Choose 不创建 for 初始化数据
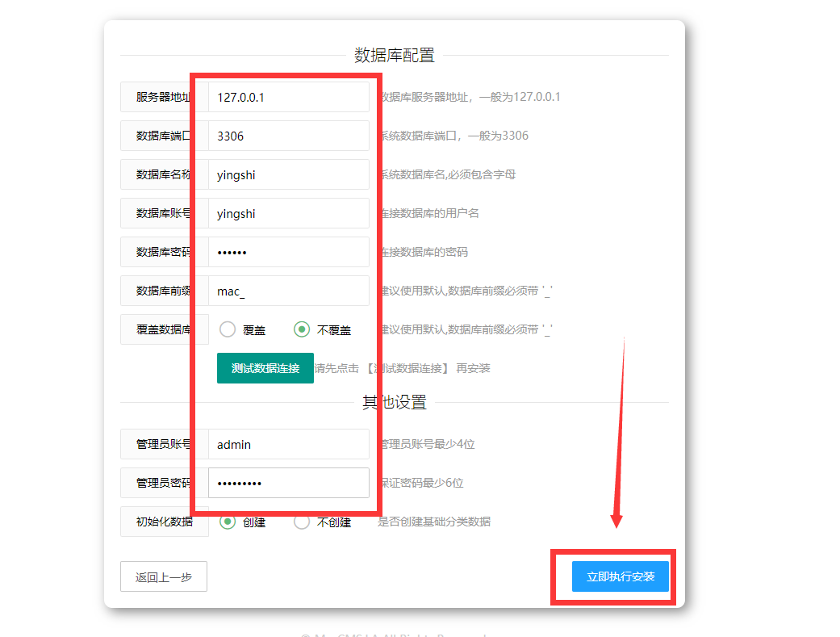 pos(302,522)
